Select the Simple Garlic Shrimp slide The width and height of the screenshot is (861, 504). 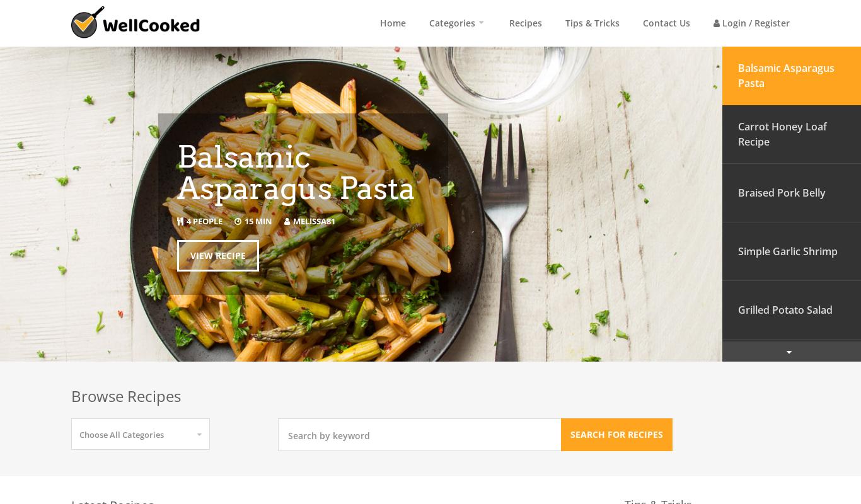792,251
